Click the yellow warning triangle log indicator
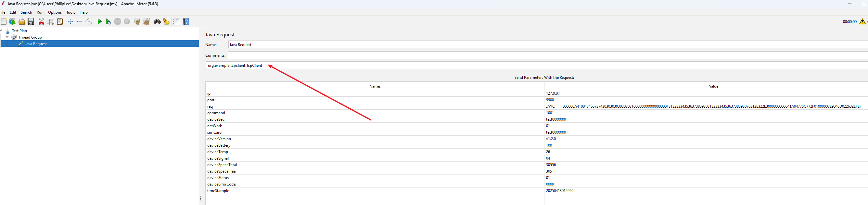Screen dimensions: 868x205 coord(862,21)
